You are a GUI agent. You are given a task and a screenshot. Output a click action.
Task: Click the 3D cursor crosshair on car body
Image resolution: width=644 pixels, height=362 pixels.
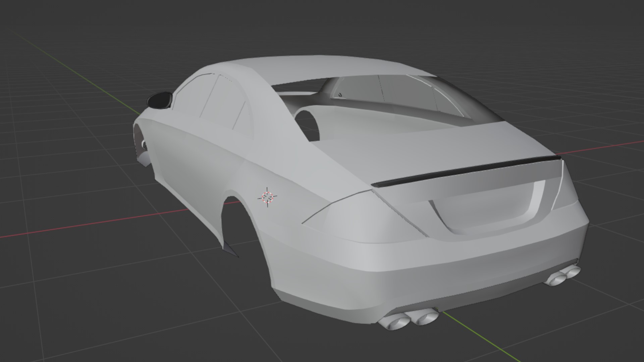tap(267, 197)
